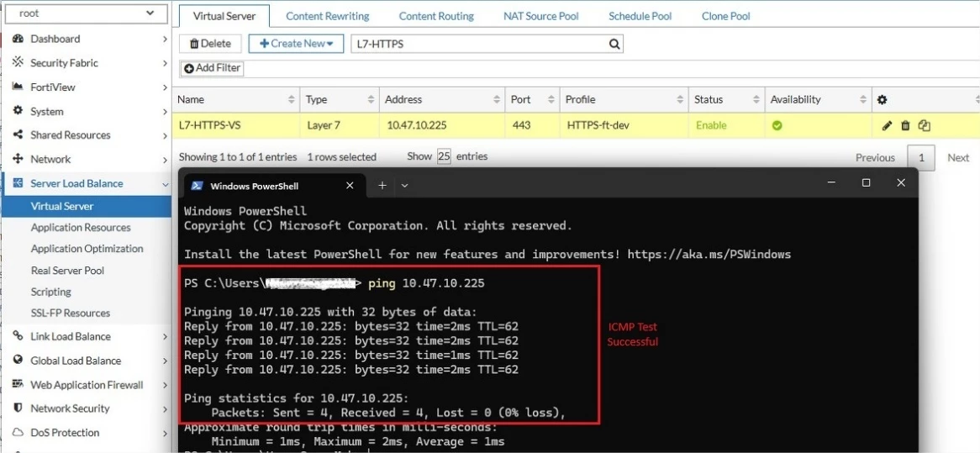Open a new PowerShell tab with plus

(382, 185)
